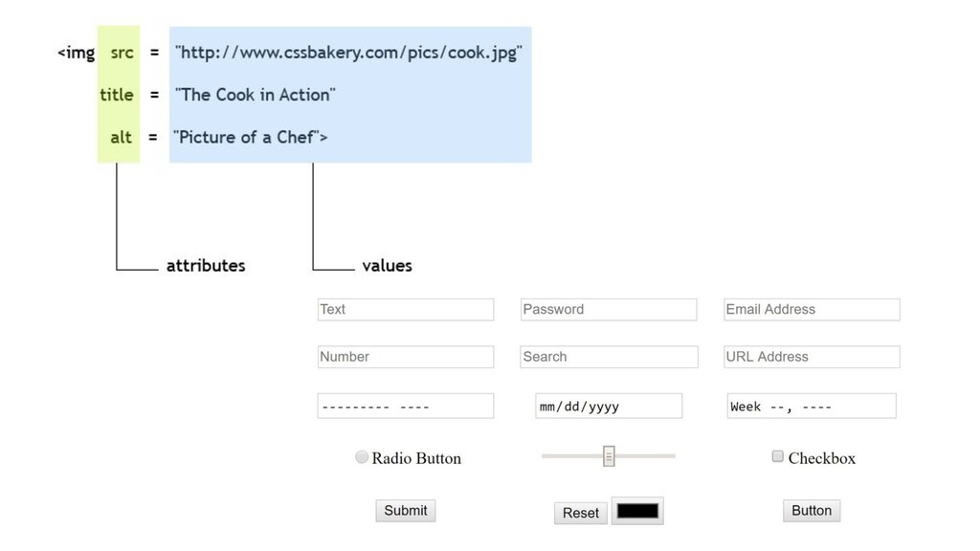
Task: Click the cook.jpg URL value text
Action: 348,53
